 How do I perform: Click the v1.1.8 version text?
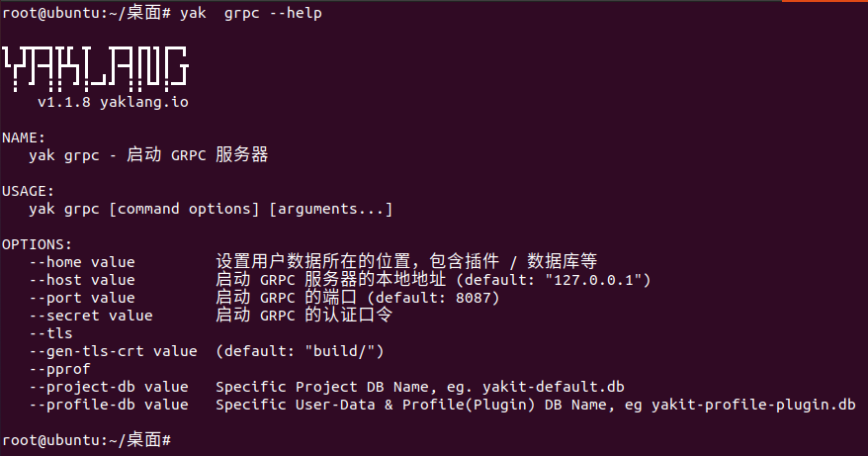click(x=64, y=102)
